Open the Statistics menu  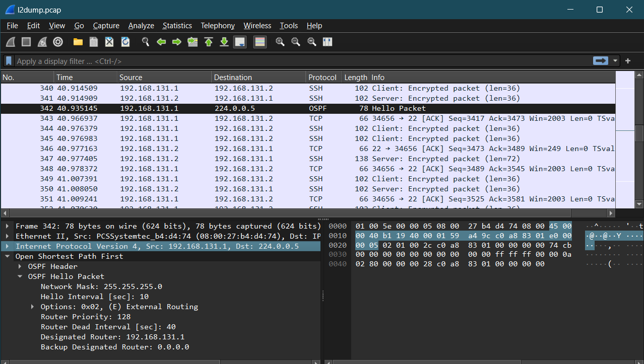click(x=177, y=26)
